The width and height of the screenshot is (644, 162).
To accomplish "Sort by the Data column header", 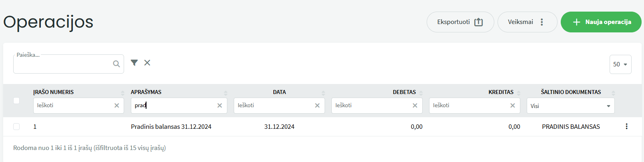I will 279,92.
